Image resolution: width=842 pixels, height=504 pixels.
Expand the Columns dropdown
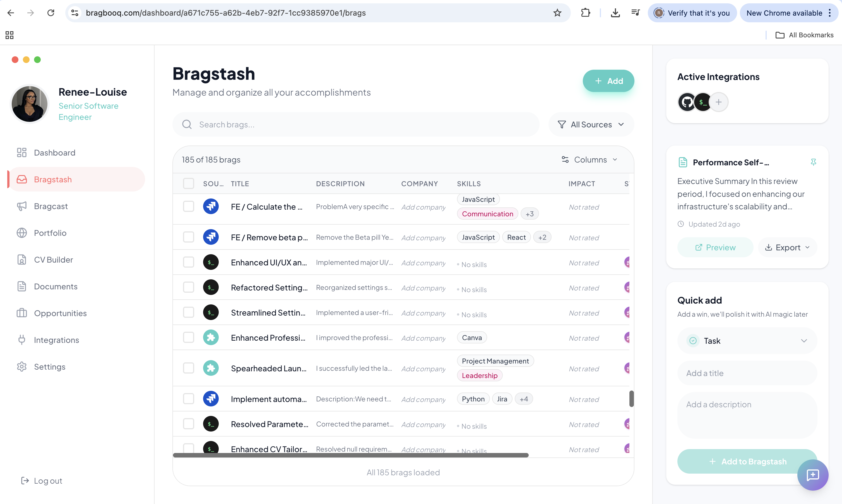click(x=590, y=160)
